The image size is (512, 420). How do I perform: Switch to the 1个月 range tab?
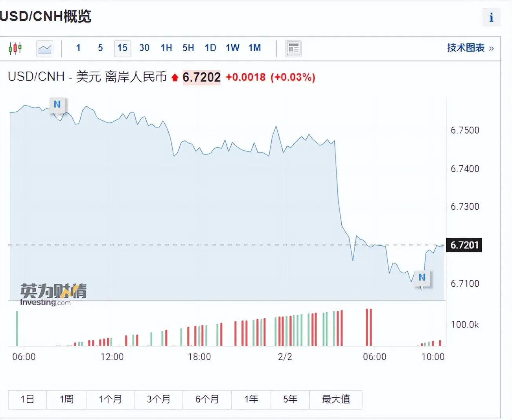111,400
